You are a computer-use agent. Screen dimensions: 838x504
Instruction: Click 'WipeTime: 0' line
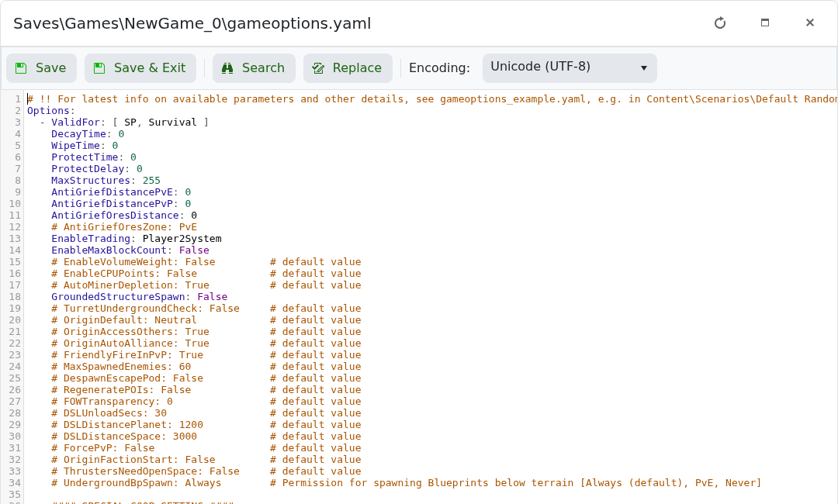(x=85, y=146)
